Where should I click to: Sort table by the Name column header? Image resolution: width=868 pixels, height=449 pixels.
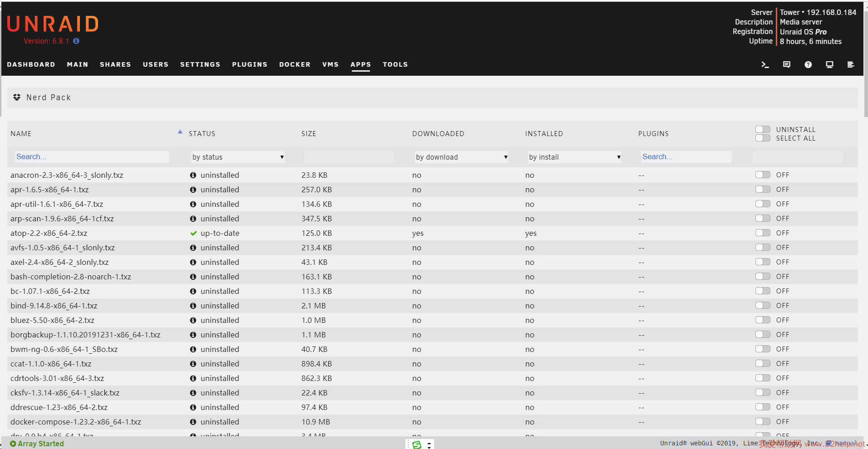pyautogui.click(x=21, y=134)
